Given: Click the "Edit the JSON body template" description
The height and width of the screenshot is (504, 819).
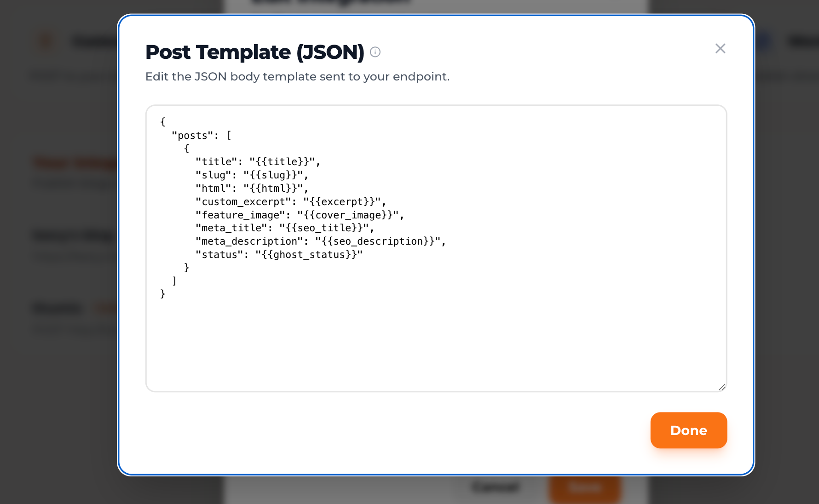Looking at the screenshot, I should [297, 76].
